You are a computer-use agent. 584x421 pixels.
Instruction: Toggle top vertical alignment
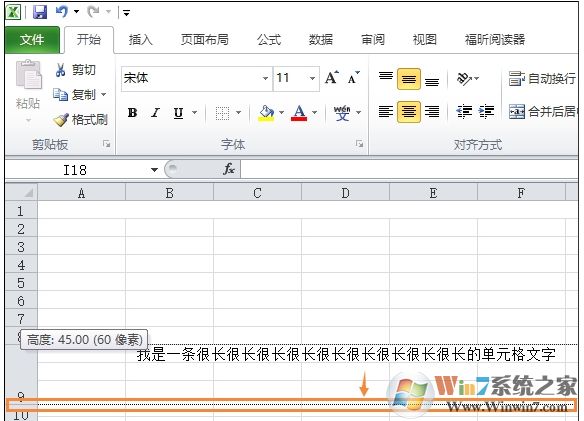point(386,76)
